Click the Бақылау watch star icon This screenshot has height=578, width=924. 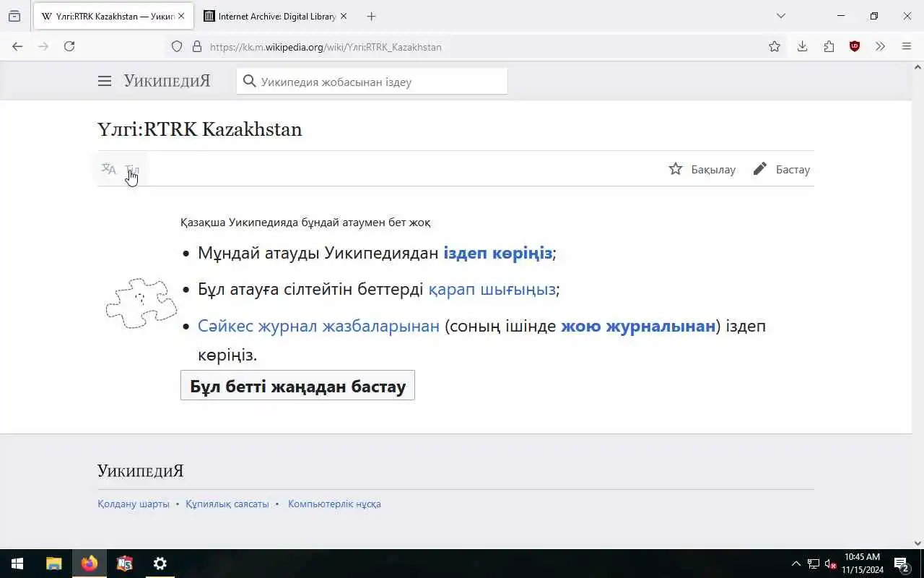[702, 169]
